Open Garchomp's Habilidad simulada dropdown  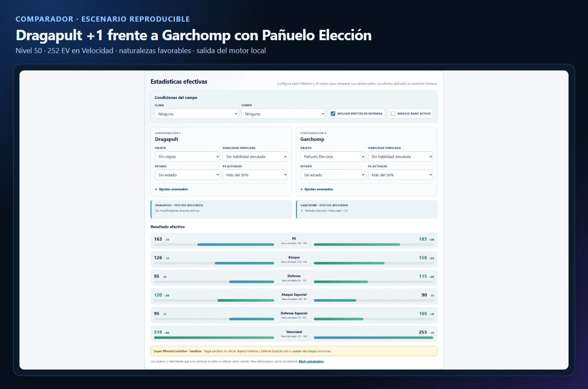pos(400,156)
